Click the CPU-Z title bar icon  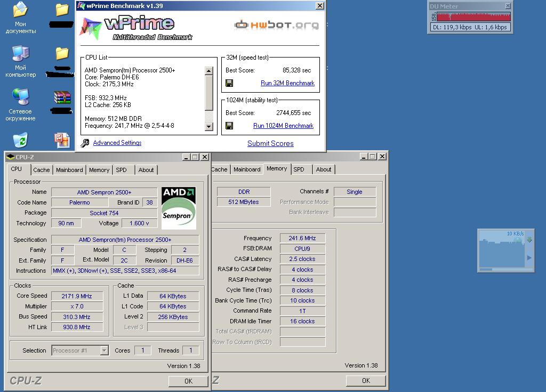coord(11,157)
